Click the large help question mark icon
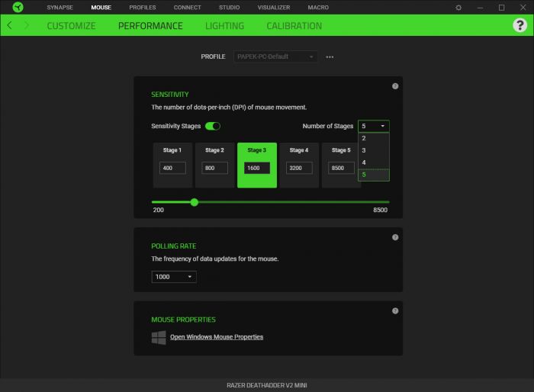 pos(520,25)
